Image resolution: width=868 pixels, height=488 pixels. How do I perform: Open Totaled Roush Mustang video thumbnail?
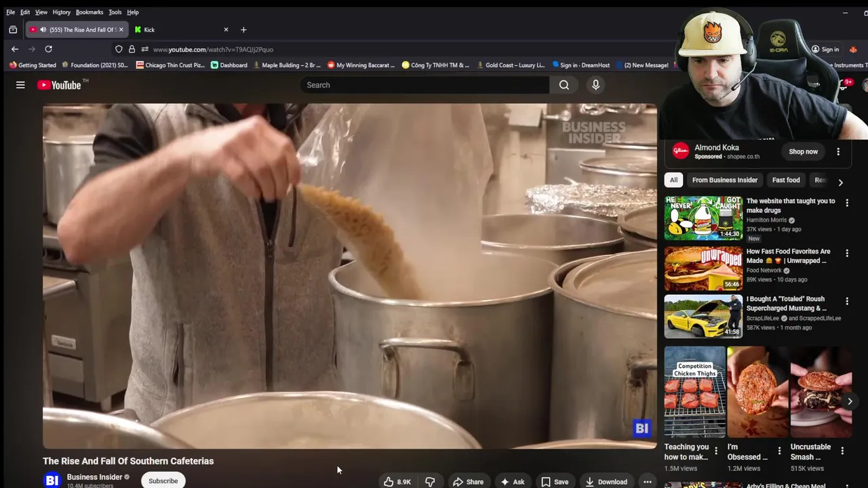[703, 316]
